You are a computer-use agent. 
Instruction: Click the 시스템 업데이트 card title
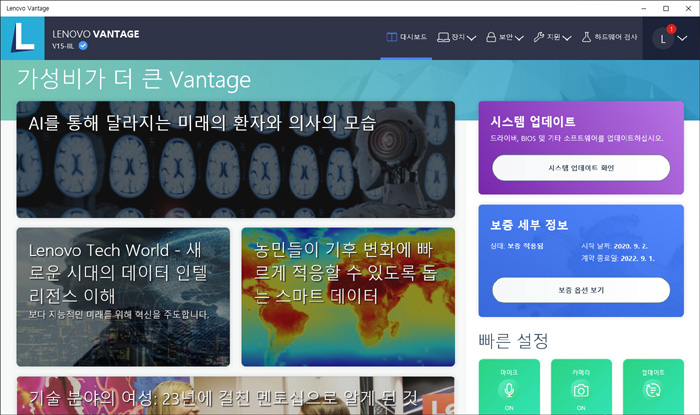tap(533, 122)
